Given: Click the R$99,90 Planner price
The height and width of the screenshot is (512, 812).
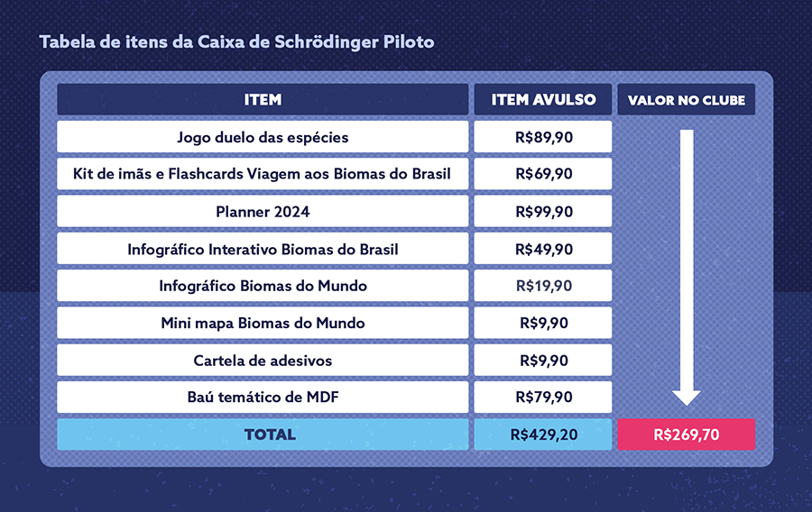Looking at the screenshot, I should [543, 211].
